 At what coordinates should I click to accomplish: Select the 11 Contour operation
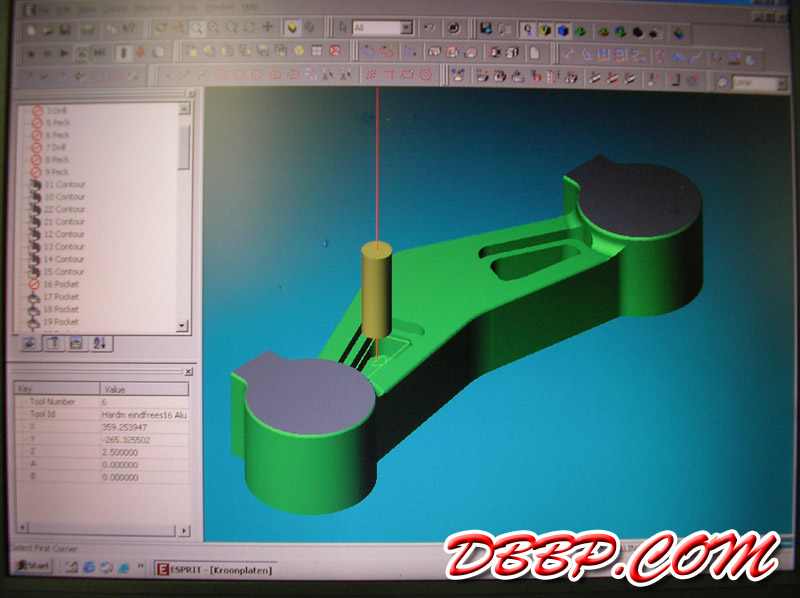[x=64, y=185]
